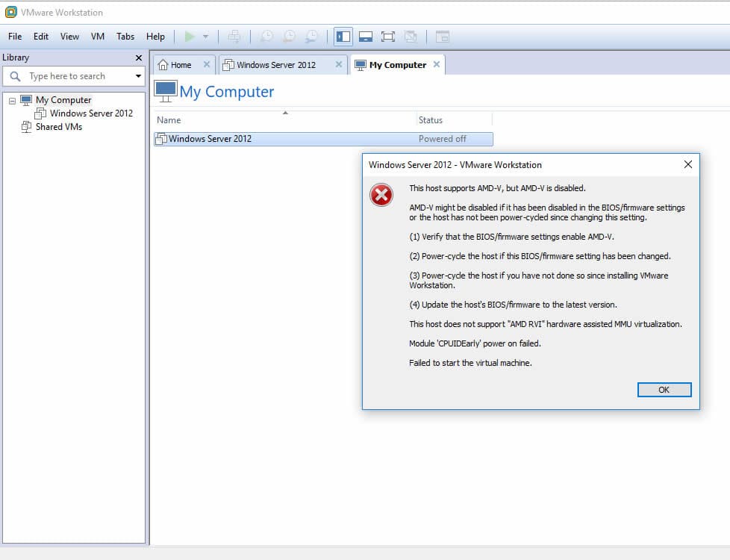Open the Edit menu
730x560 pixels.
[x=41, y=37]
